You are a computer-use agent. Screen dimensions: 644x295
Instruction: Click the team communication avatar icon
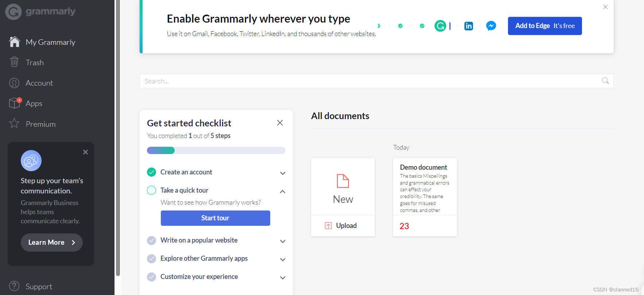[x=31, y=161]
